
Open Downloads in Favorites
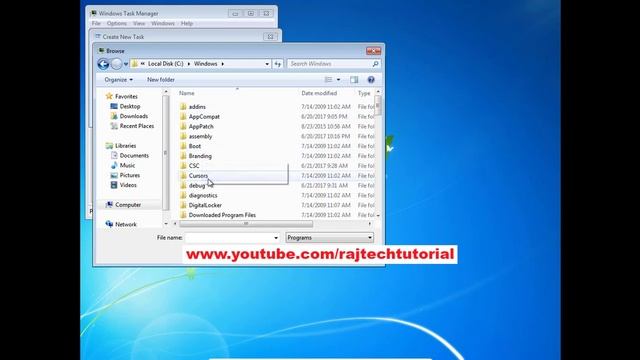pyautogui.click(x=133, y=116)
